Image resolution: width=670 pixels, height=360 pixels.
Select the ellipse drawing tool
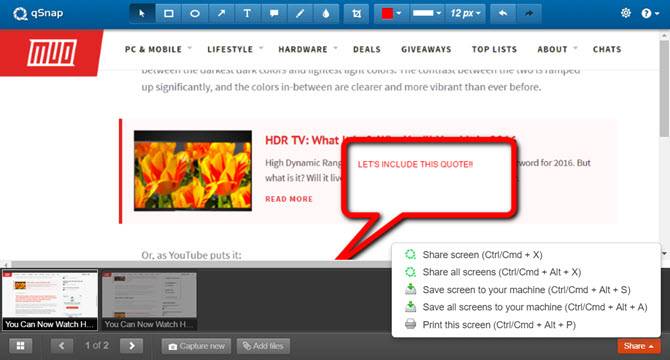tap(195, 13)
